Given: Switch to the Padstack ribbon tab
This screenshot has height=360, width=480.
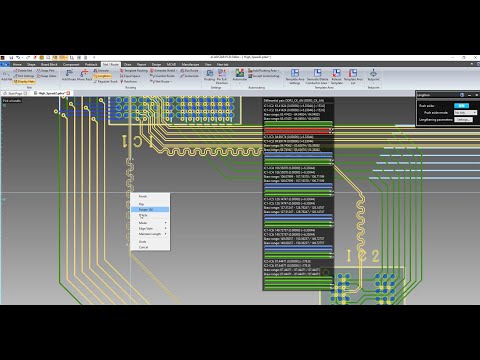Looking at the screenshot, I should pyautogui.click(x=91, y=64).
